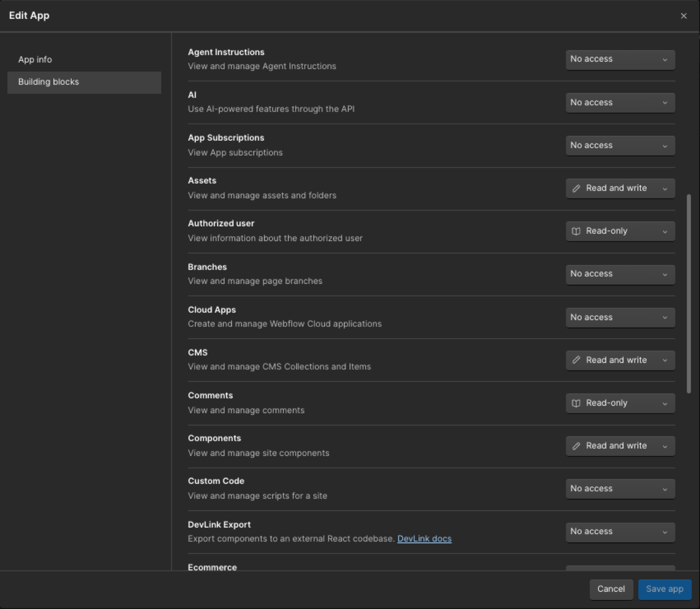700x609 pixels.
Task: Change Authorized user Read-only permission
Action: tap(620, 231)
